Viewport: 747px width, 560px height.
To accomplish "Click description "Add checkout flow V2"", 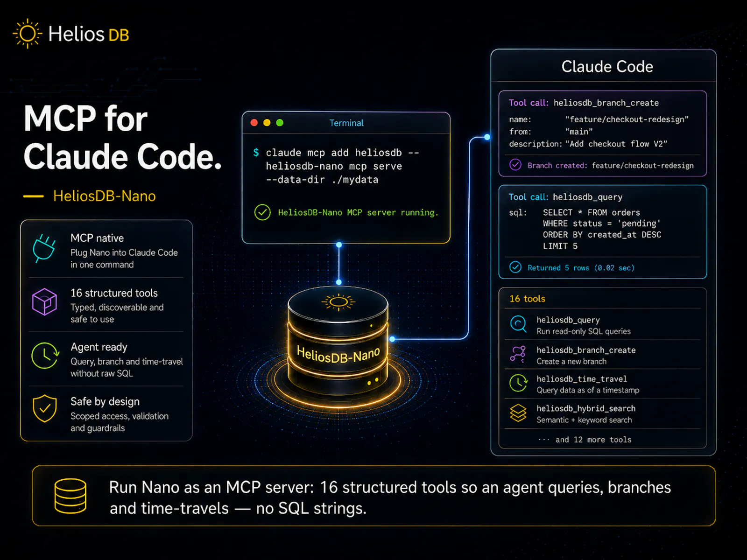I will point(616,144).
